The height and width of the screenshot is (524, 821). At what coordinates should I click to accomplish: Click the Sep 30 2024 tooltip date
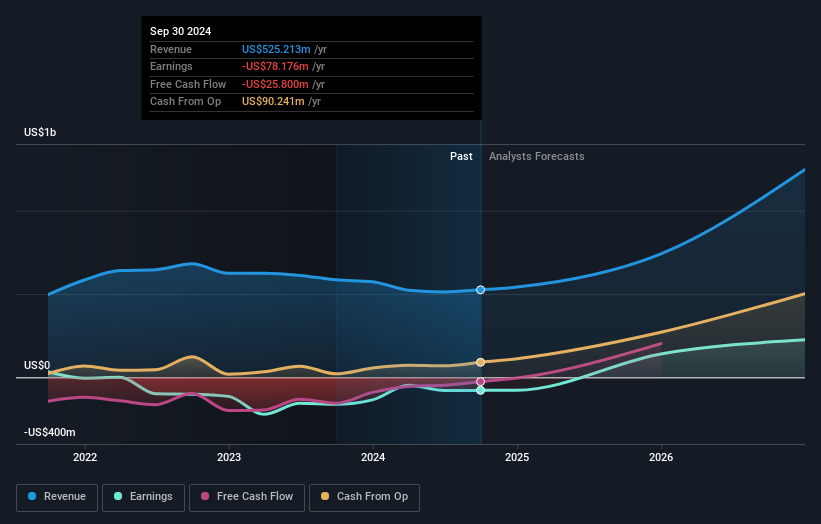[x=180, y=31]
